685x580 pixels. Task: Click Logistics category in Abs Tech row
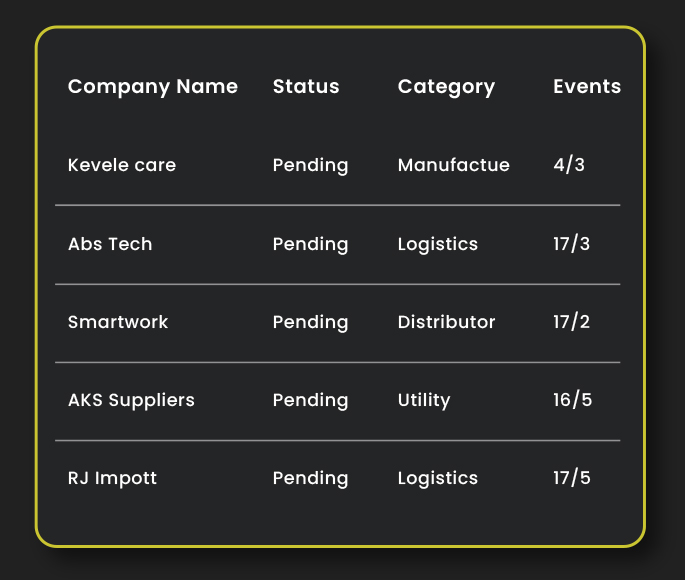(437, 244)
